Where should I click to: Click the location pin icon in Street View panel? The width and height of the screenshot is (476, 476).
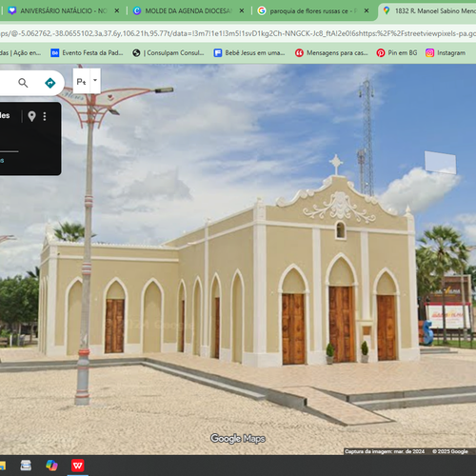(x=31, y=116)
